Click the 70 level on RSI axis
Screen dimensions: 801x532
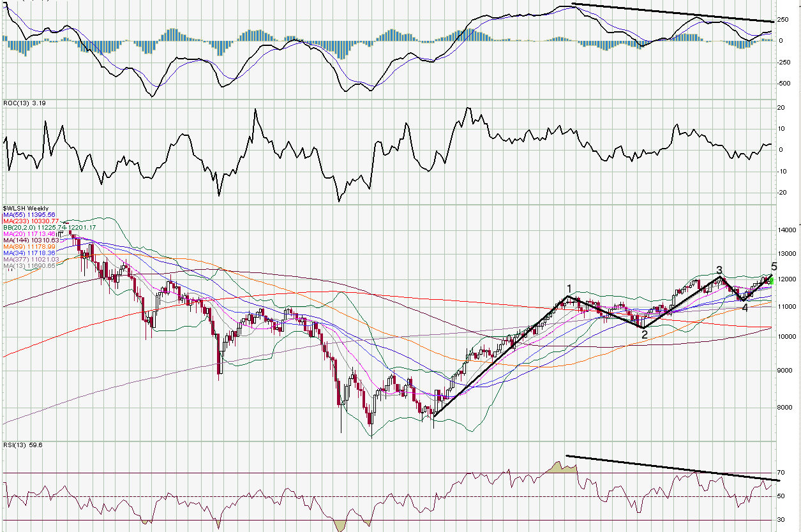(781, 472)
